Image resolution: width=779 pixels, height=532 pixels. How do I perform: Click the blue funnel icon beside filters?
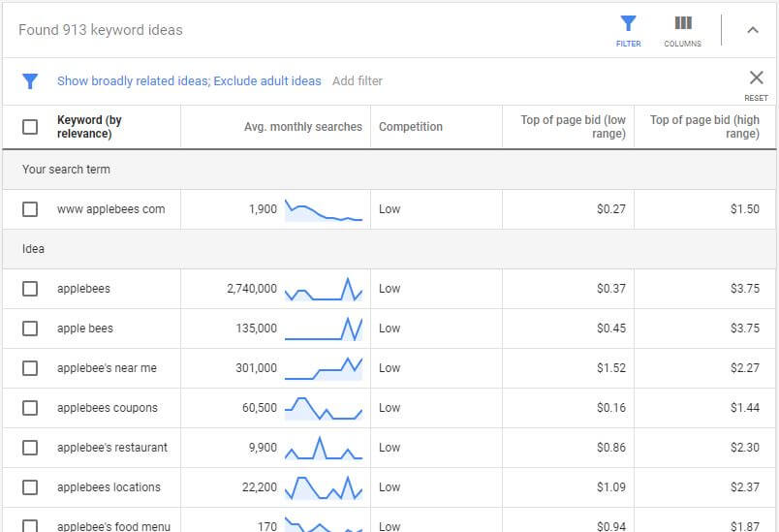click(x=30, y=81)
